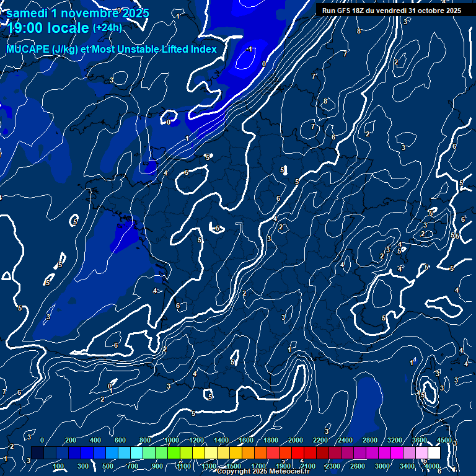The image size is (476, 476).
Task: Click the 400 legend scale number
Action: click(x=95, y=440)
